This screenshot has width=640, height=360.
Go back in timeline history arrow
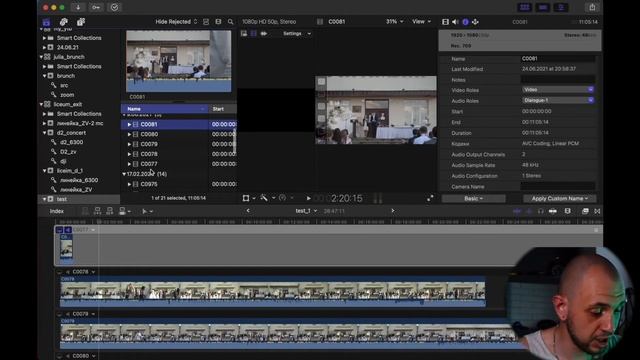pyautogui.click(x=248, y=211)
